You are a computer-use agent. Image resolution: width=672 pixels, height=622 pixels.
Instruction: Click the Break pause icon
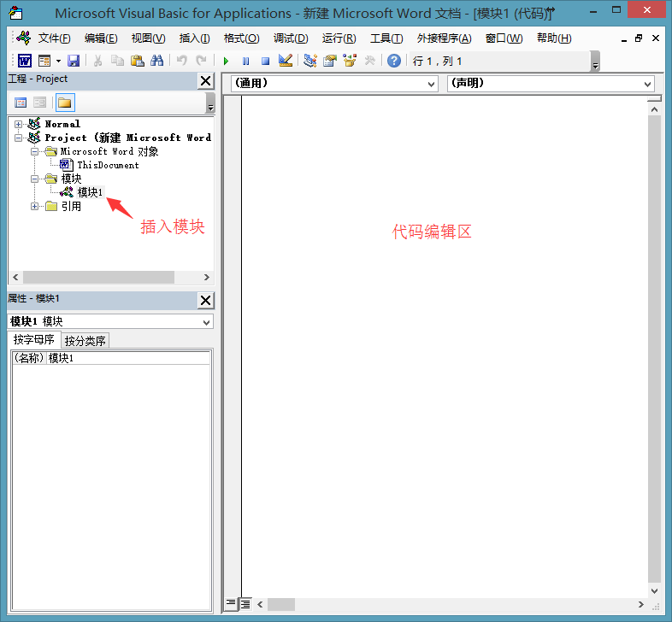245,62
